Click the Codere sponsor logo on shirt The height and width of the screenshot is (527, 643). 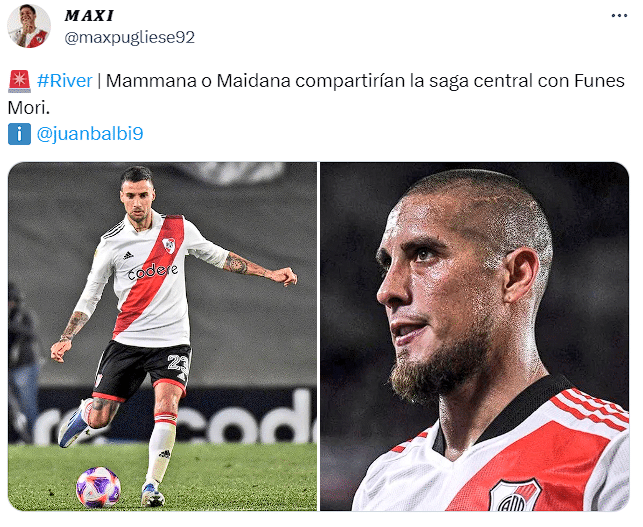pyautogui.click(x=153, y=271)
